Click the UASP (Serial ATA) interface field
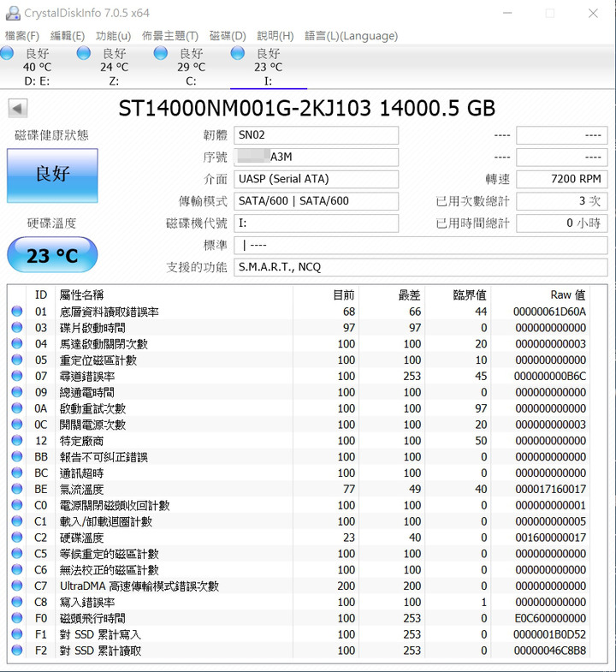Image resolution: width=616 pixels, height=672 pixels. (317, 179)
